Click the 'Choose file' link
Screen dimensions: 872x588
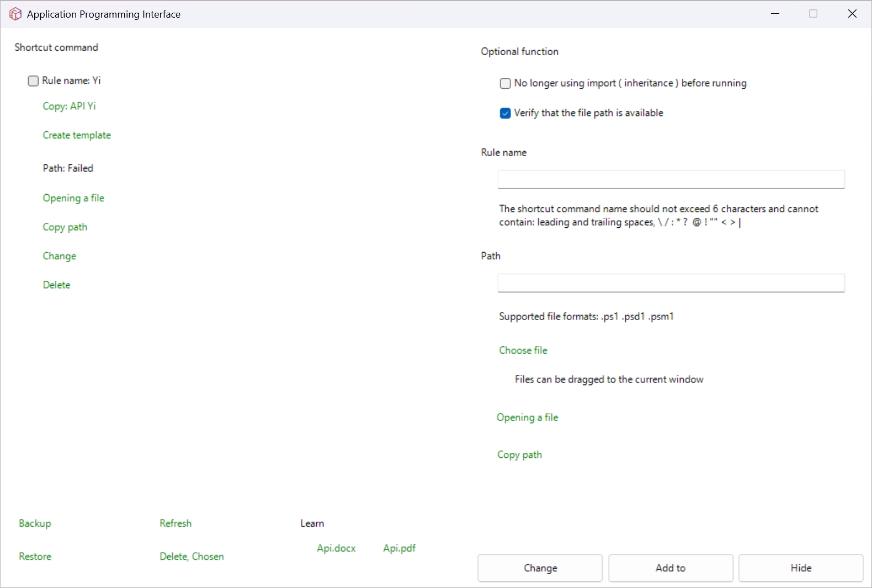pos(523,350)
